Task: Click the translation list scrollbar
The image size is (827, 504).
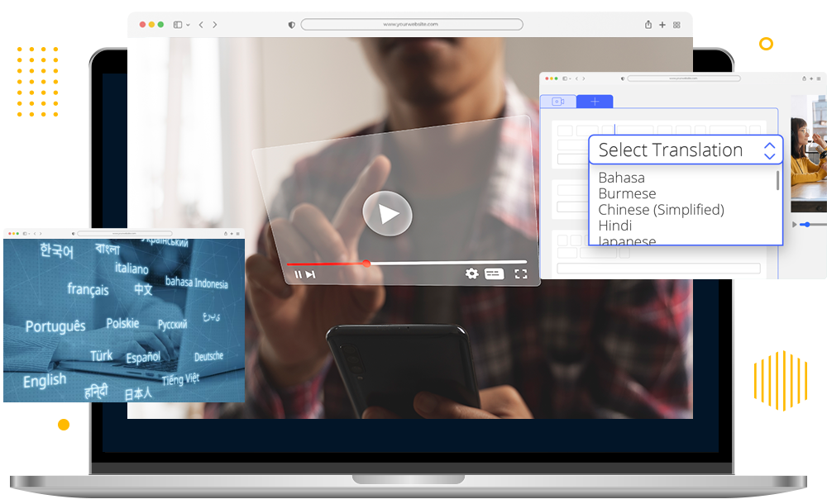Action: pos(777,180)
